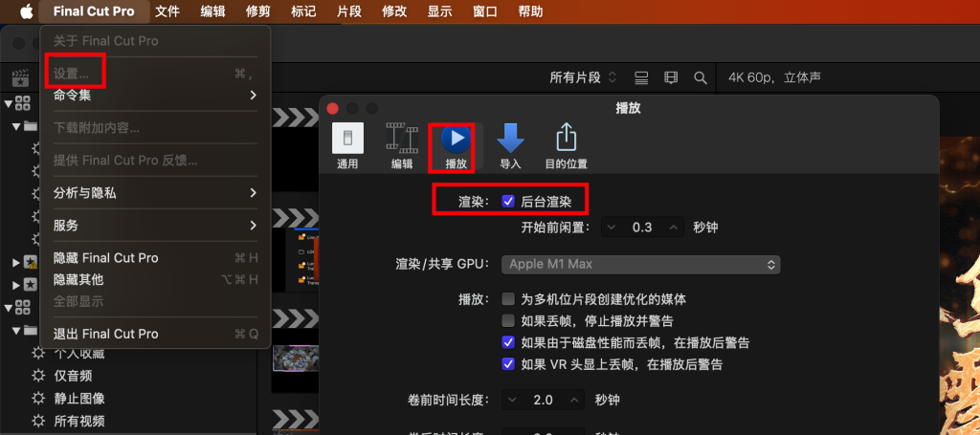Open the 修改 menu
Viewport: 980px width, 435px height.
coord(394,11)
